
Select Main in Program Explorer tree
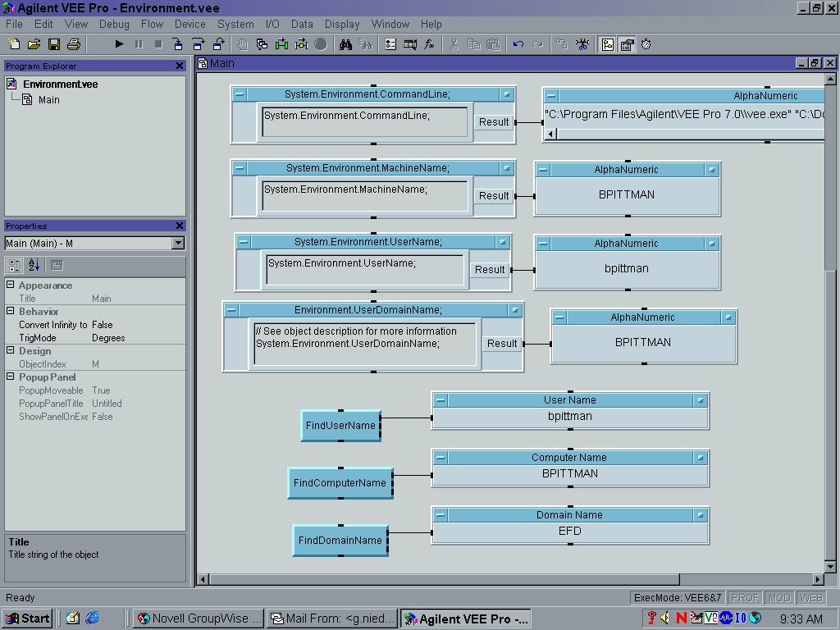pyautogui.click(x=48, y=100)
